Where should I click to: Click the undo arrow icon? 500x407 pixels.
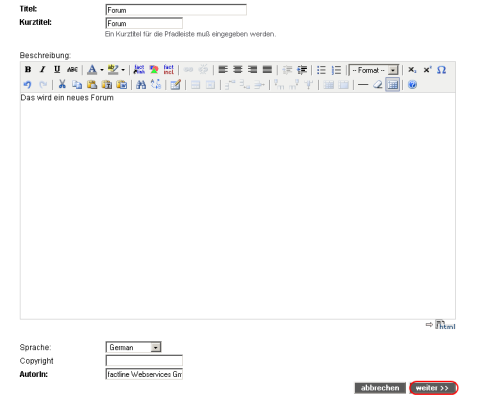(x=27, y=85)
